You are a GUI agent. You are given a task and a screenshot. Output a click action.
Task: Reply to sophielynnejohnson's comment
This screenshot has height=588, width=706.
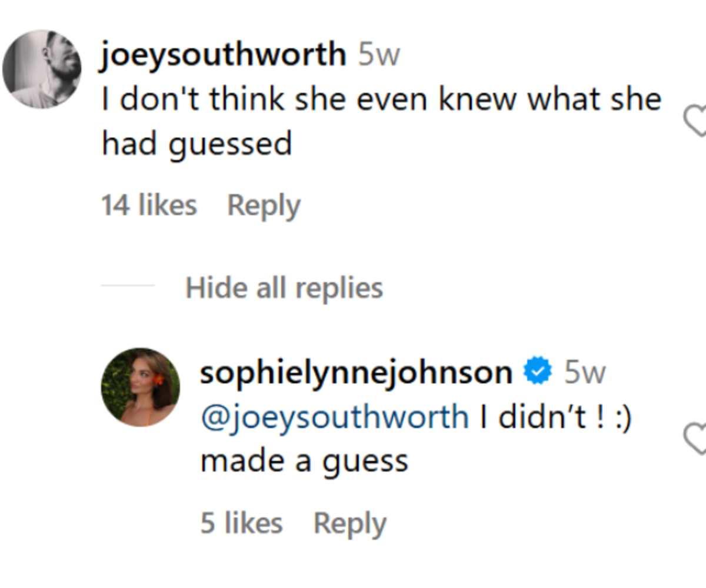pos(350,523)
